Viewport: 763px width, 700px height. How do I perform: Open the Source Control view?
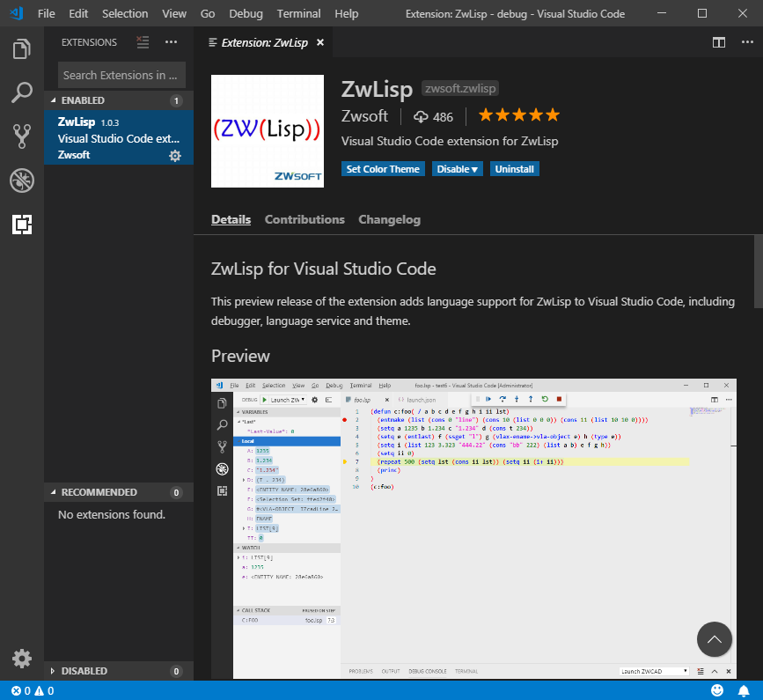[22, 136]
